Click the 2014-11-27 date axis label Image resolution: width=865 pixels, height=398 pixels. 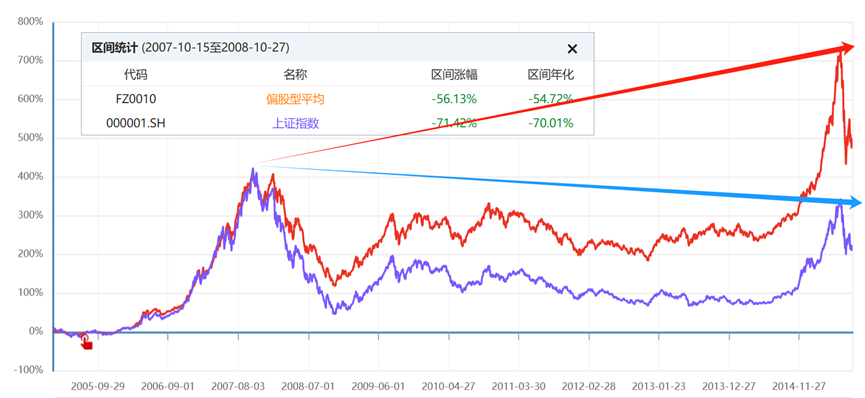click(x=799, y=385)
